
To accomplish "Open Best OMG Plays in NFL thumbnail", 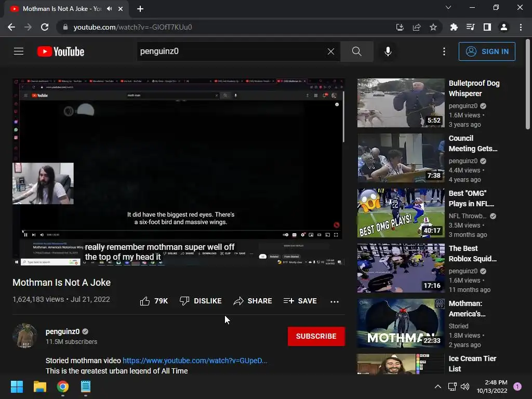I will point(401,213).
